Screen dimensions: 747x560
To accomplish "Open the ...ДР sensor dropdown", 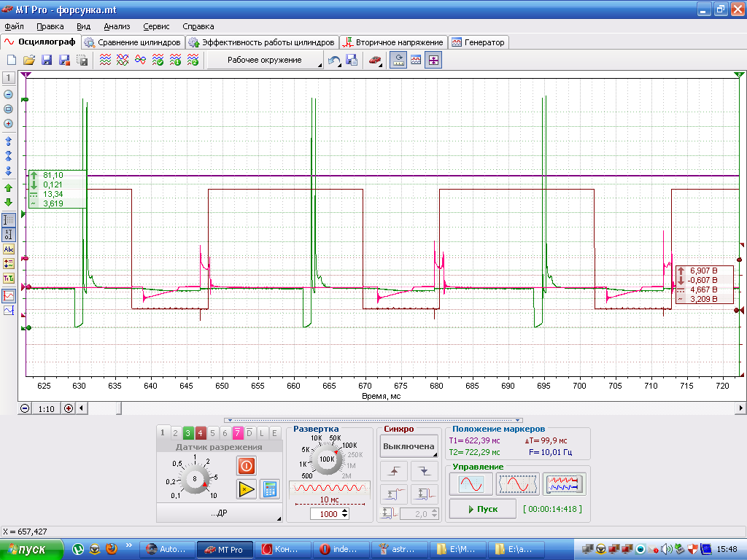I will point(219,513).
